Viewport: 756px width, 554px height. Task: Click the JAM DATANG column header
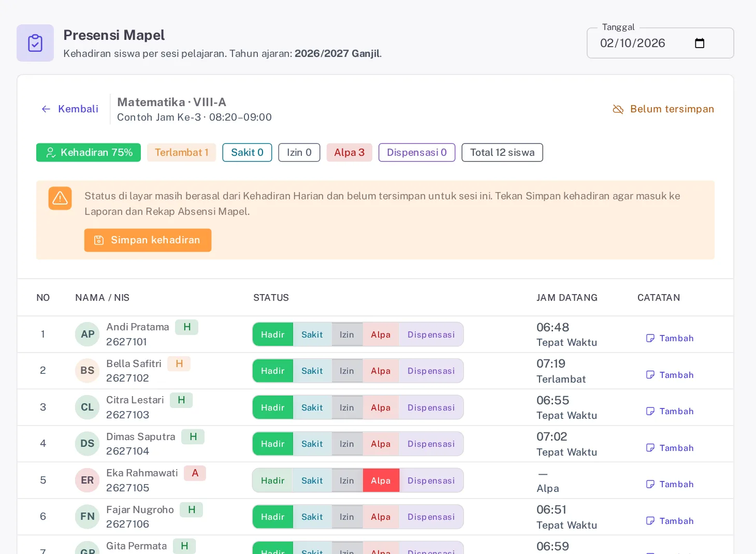click(x=567, y=298)
